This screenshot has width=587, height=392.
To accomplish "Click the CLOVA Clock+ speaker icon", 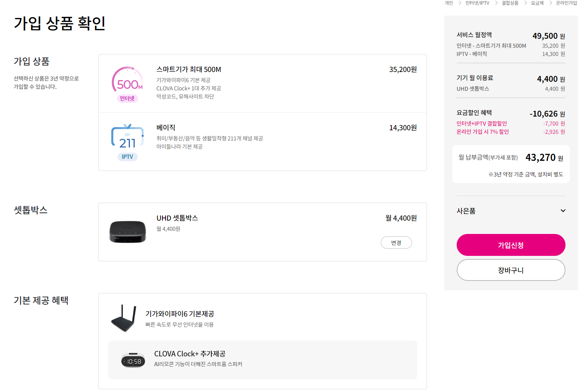I will pos(133,360).
